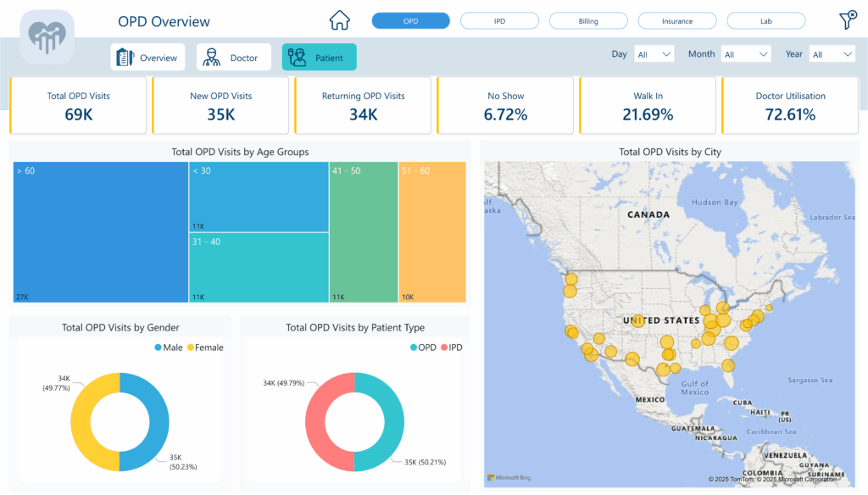The width and height of the screenshot is (868, 495).
Task: Open the Billing page tab
Action: coord(588,20)
